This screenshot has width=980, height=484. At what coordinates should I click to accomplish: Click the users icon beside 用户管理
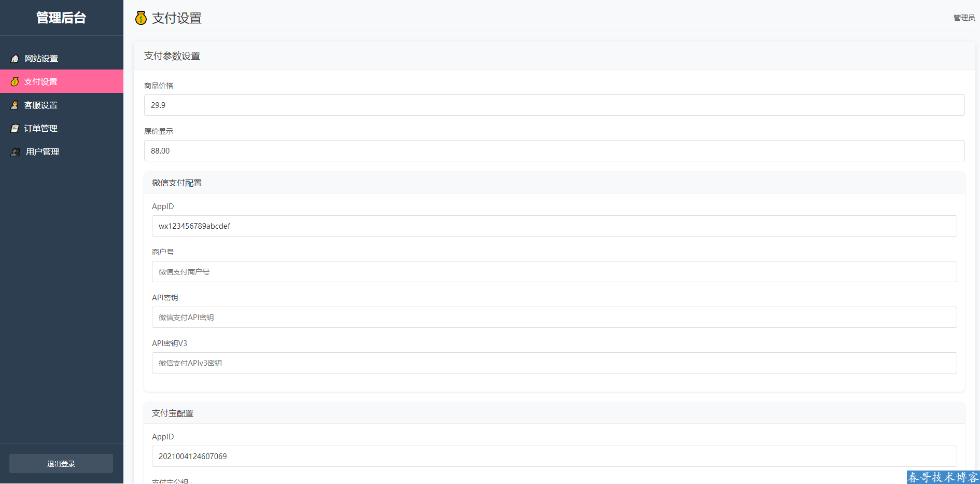(x=16, y=152)
